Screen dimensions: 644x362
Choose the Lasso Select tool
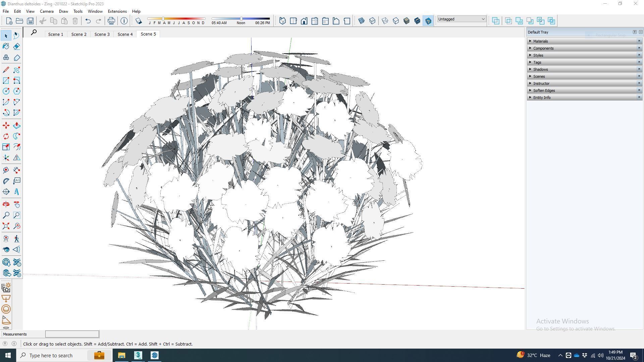coord(17,36)
